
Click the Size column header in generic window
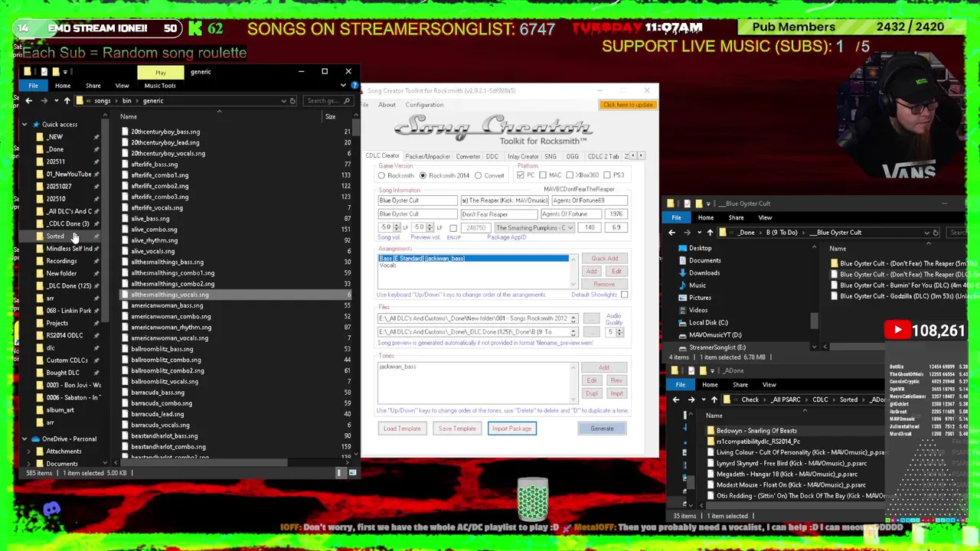330,117
